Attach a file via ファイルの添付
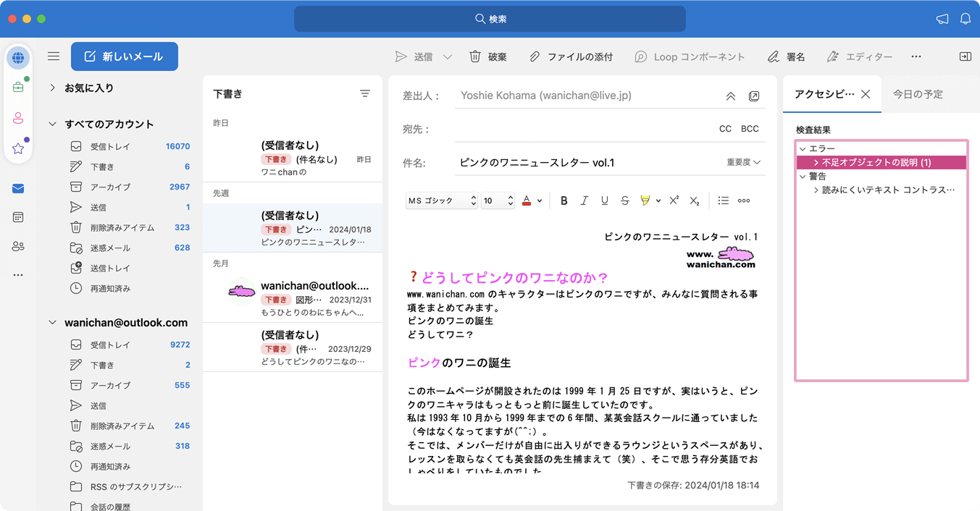Viewport: 980px width, 511px height. 571,56
